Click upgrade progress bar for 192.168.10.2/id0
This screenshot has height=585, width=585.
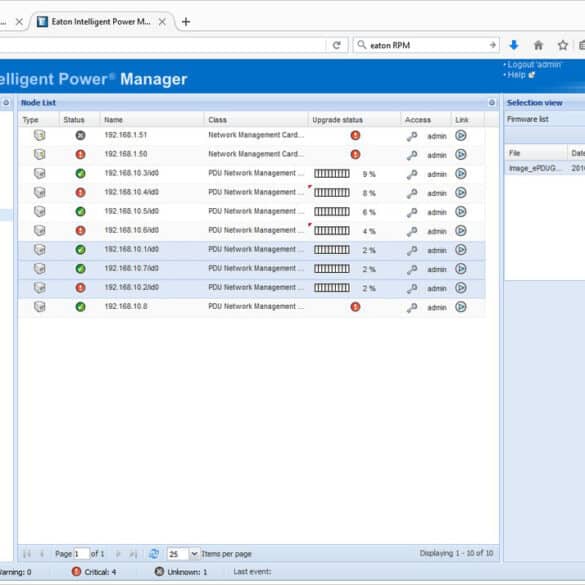[x=332, y=288]
